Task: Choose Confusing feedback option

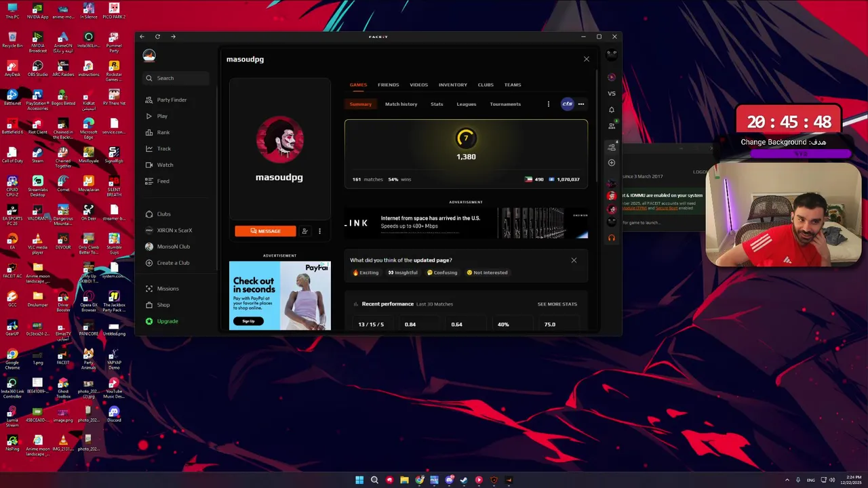Action: 442,272
